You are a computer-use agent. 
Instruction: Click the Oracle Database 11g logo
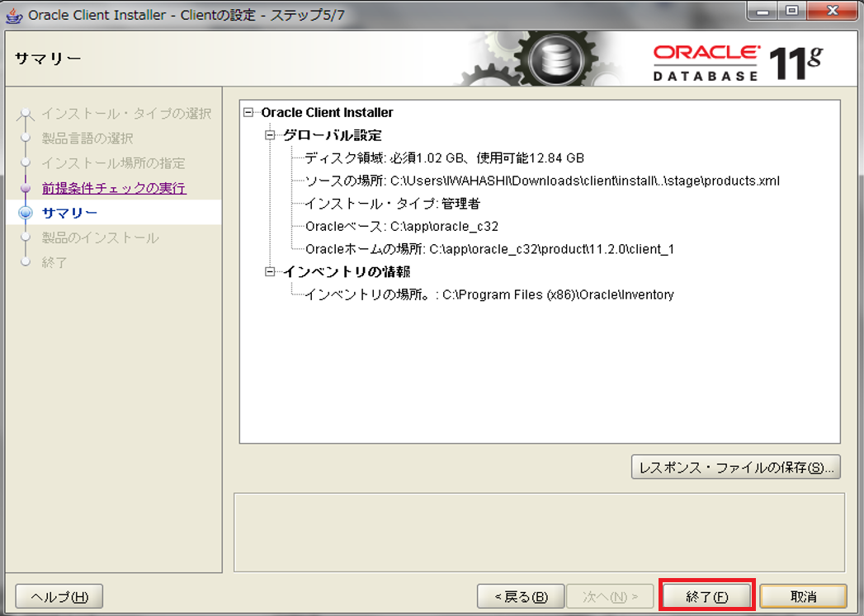[739, 62]
